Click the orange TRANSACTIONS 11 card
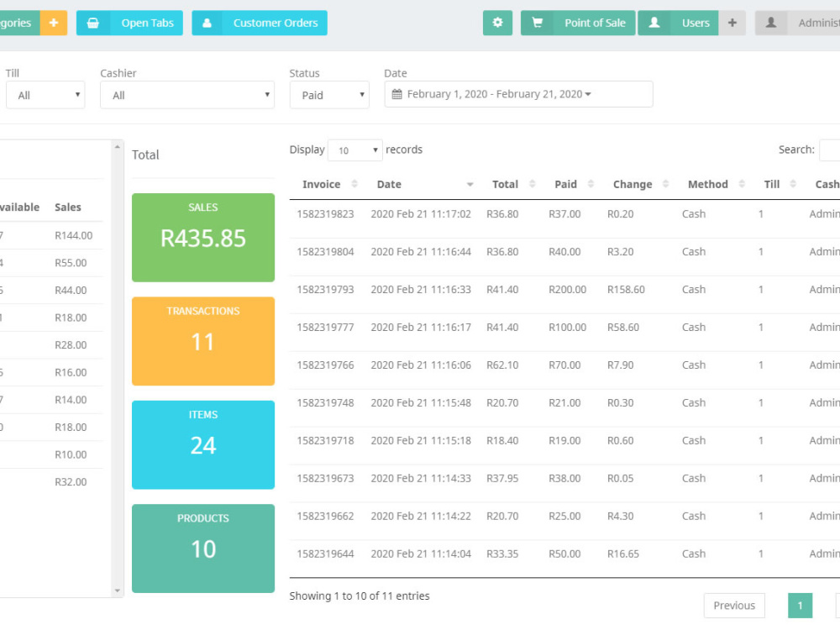Image resolution: width=840 pixels, height=630 pixels. (203, 341)
